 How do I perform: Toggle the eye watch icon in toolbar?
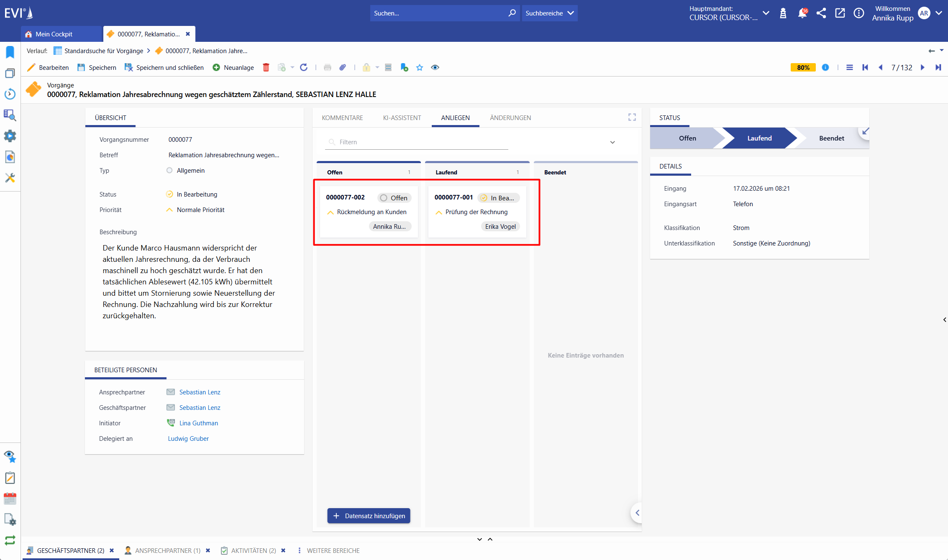pyautogui.click(x=435, y=67)
